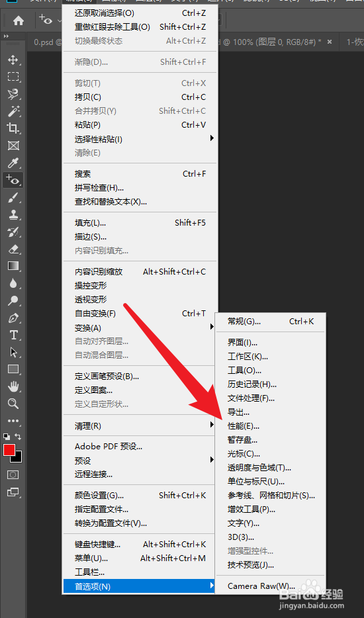Screen dimensions: 364x618
Task: Open the red foreground color swatch
Action: click(9, 450)
